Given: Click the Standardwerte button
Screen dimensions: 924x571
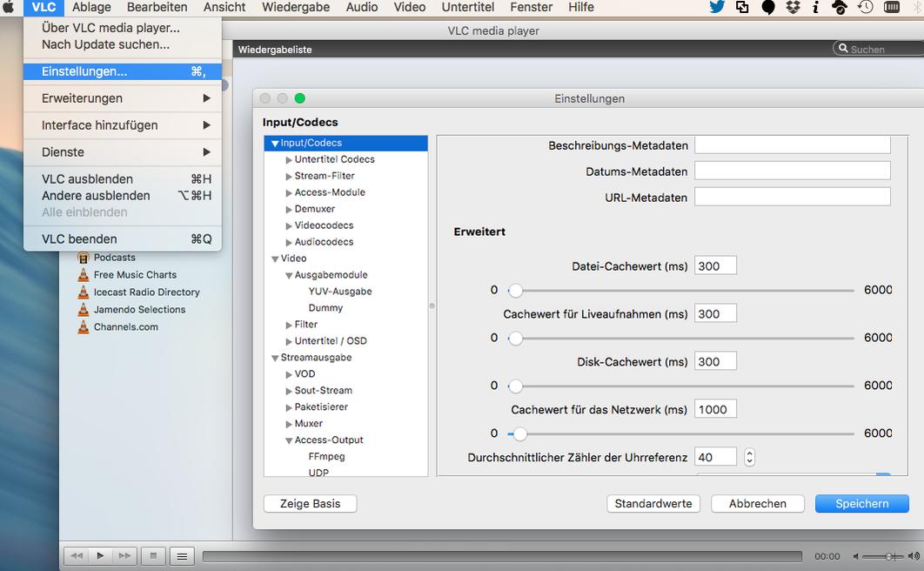Looking at the screenshot, I should click(x=653, y=504).
